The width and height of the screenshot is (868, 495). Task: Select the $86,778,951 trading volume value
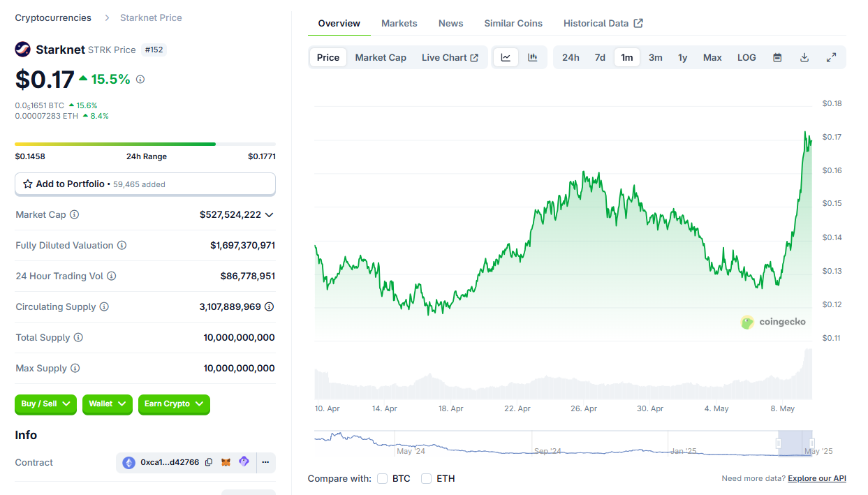click(248, 276)
